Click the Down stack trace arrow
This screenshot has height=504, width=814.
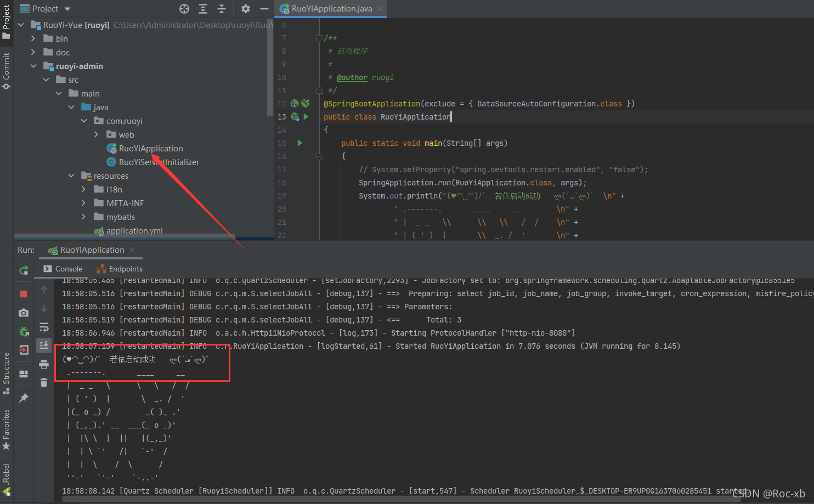click(x=44, y=308)
